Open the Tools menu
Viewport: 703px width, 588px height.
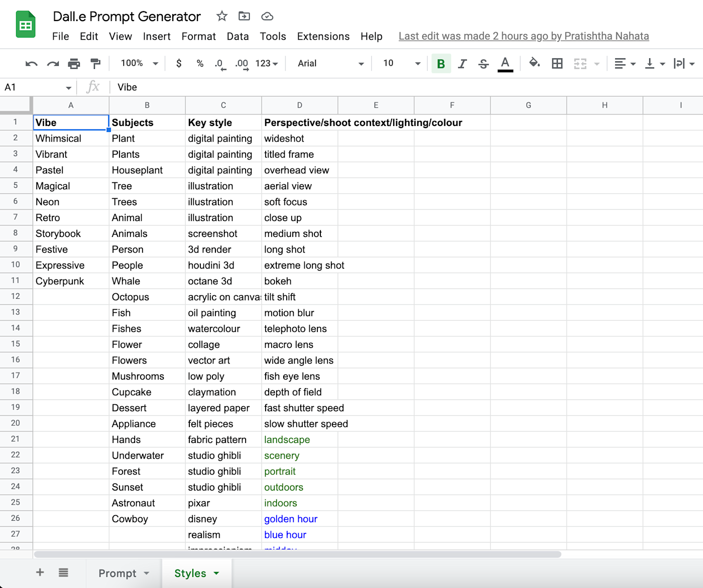pos(273,36)
